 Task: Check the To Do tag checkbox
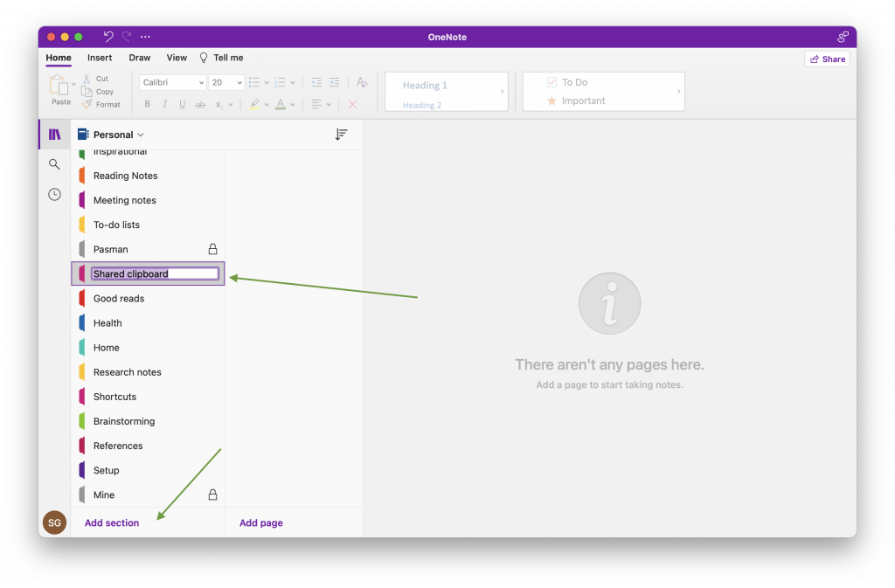click(x=552, y=82)
